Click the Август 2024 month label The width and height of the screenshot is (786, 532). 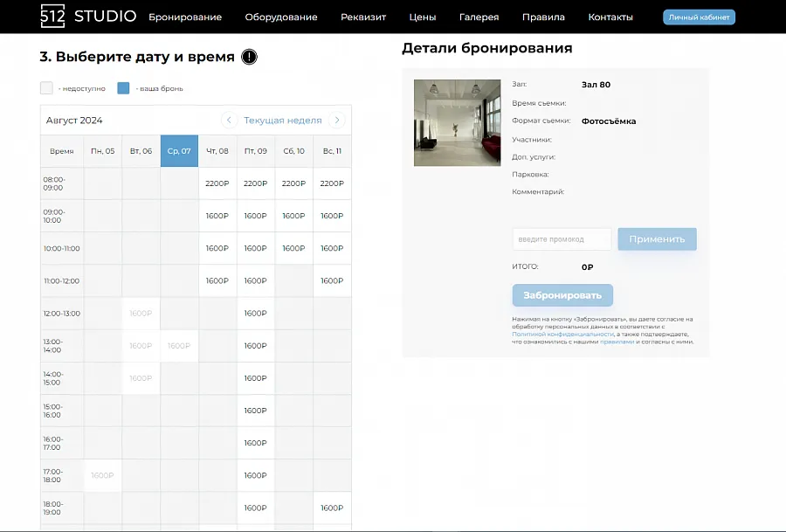[x=74, y=121]
